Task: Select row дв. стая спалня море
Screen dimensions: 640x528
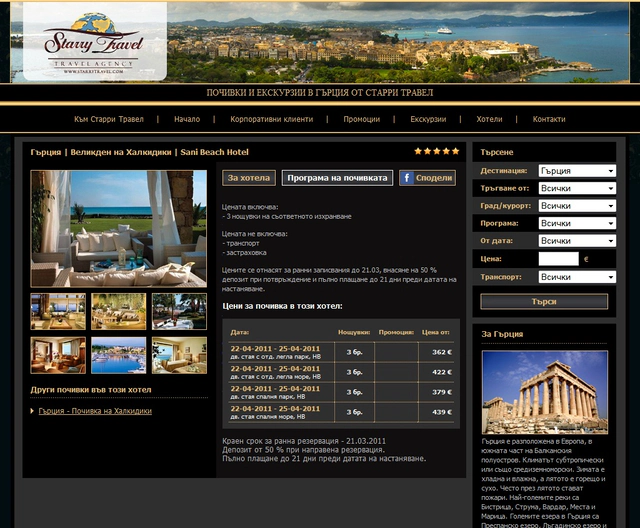Action: click(x=341, y=412)
